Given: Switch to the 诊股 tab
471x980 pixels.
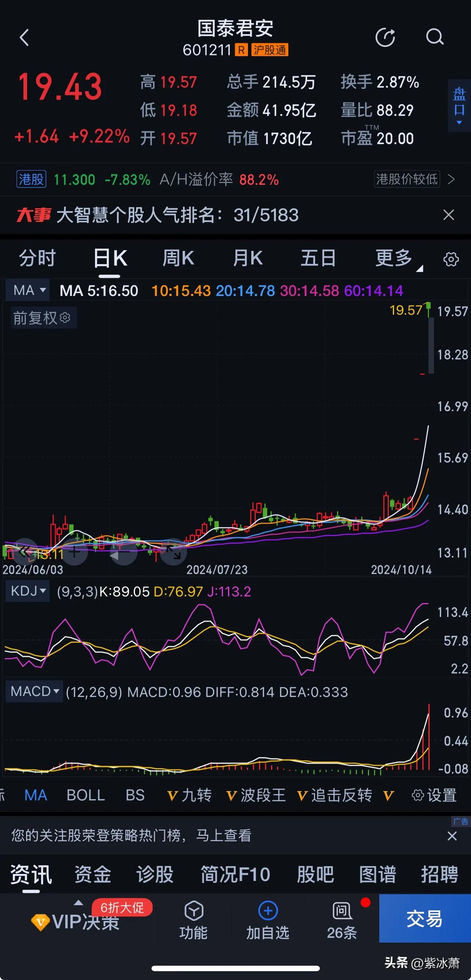Looking at the screenshot, I should tap(155, 874).
